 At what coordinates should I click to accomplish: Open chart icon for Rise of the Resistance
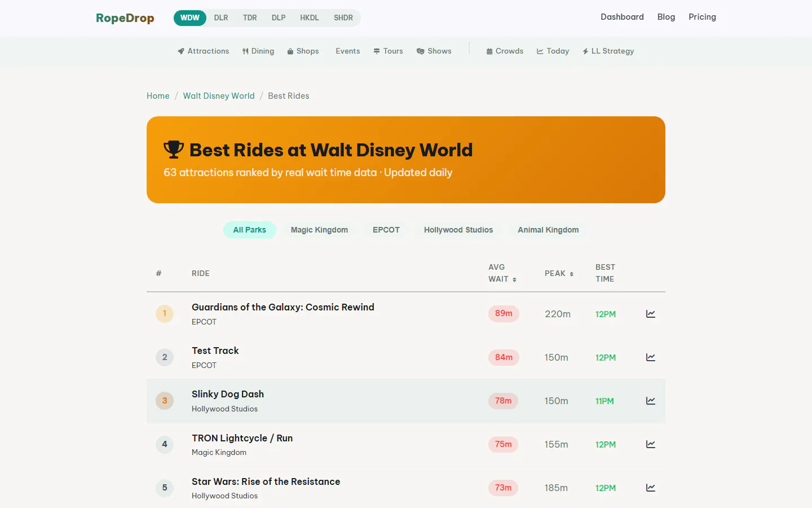[650, 488]
